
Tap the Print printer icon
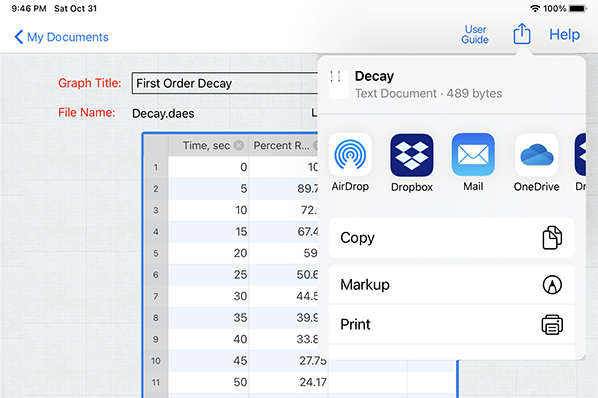(x=552, y=324)
